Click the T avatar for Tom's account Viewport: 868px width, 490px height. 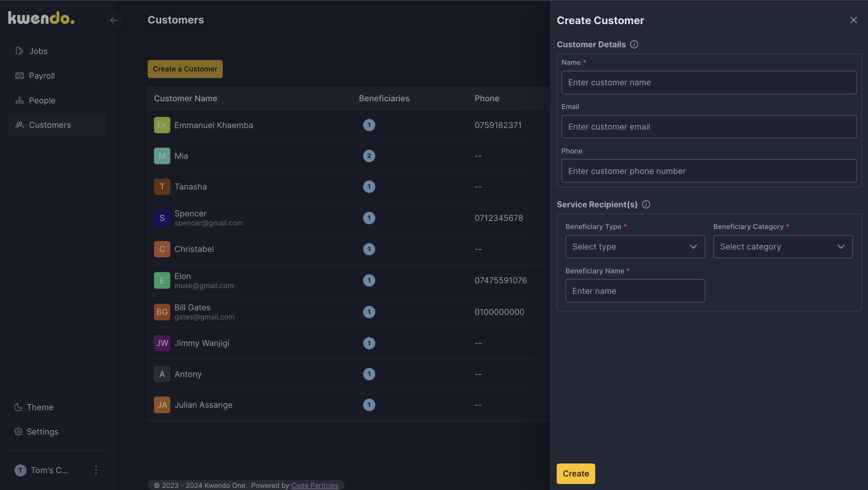click(20, 470)
